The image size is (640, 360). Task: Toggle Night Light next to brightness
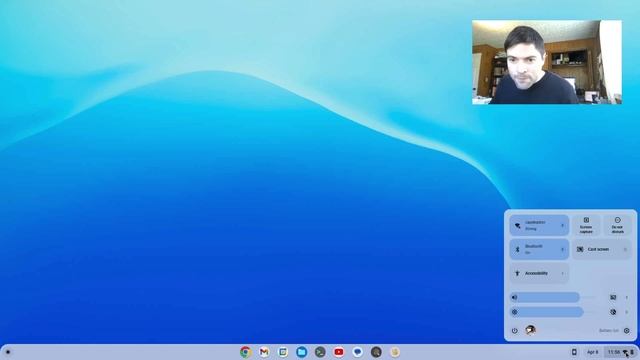click(x=613, y=312)
